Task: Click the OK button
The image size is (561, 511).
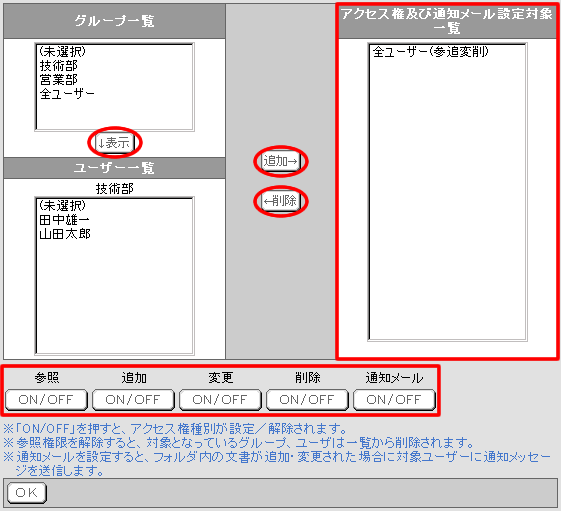Action: [x=27, y=493]
